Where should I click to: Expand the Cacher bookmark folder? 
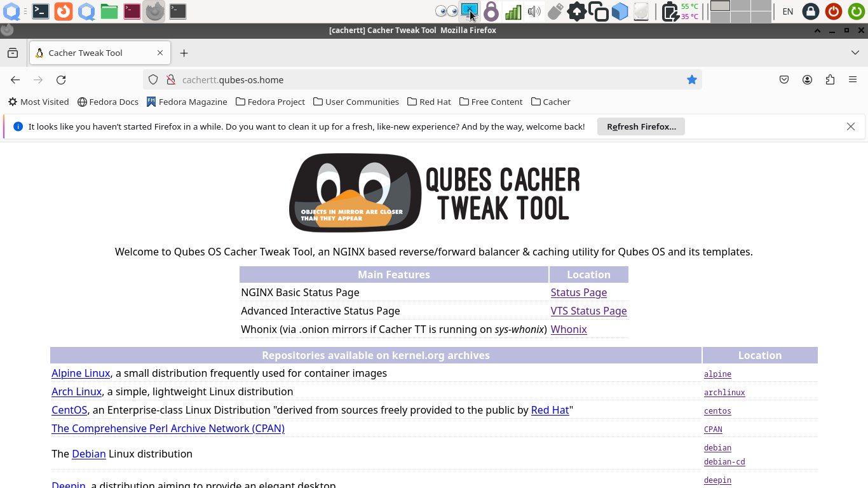point(550,102)
